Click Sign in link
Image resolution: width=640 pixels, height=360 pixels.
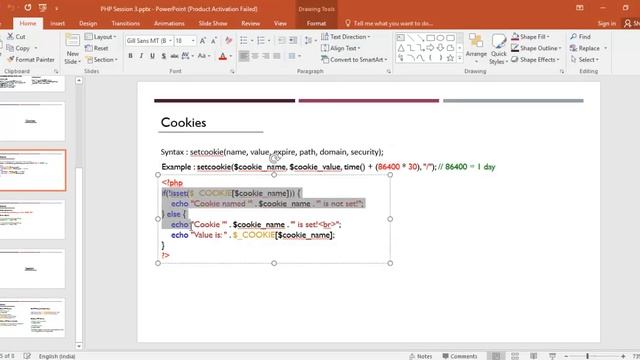pyautogui.click(x=607, y=23)
